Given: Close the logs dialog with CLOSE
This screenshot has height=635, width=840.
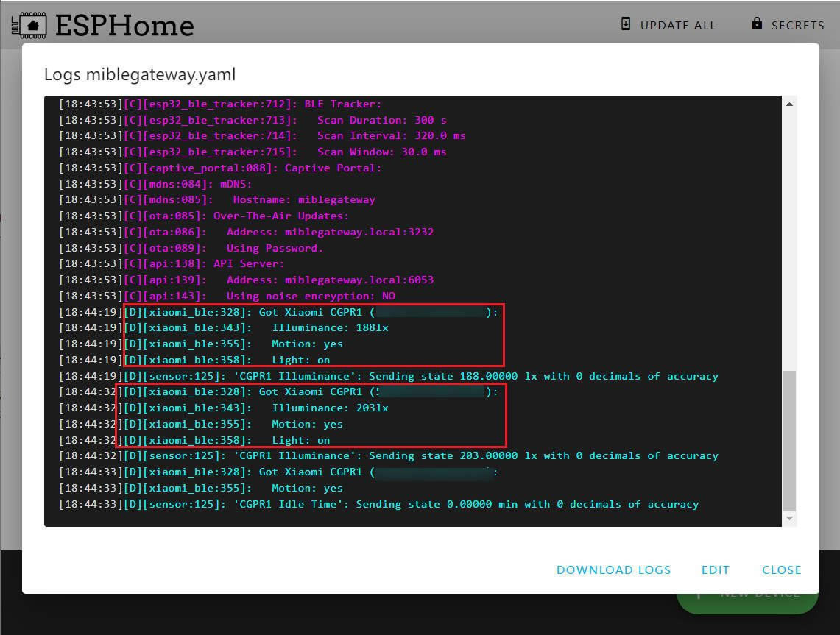Looking at the screenshot, I should tap(782, 570).
